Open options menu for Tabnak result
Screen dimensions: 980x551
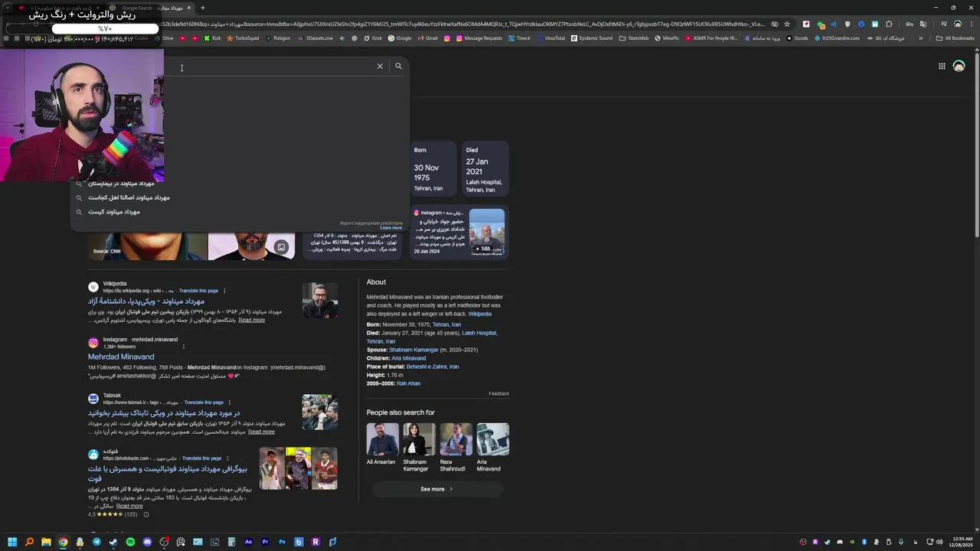coord(229,403)
